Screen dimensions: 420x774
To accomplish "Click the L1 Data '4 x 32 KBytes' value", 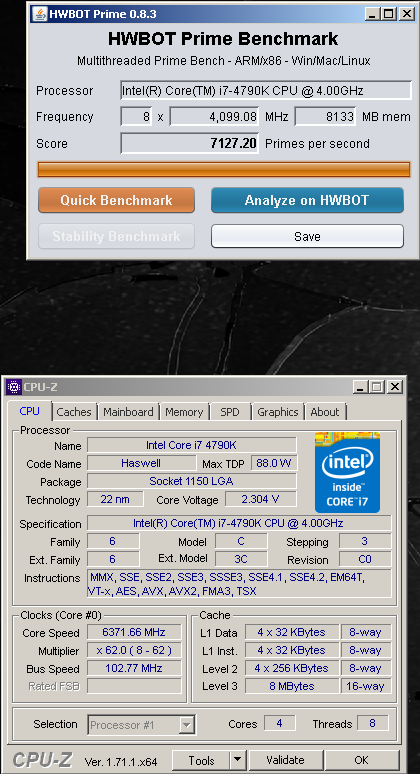I will pyautogui.click(x=292, y=632).
